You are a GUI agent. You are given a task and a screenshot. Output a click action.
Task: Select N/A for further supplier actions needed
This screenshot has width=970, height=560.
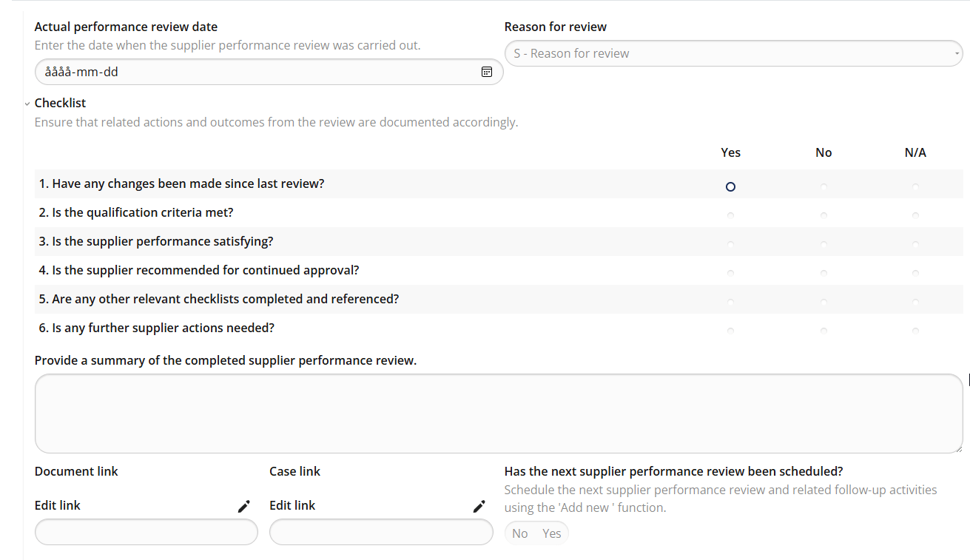click(x=915, y=331)
